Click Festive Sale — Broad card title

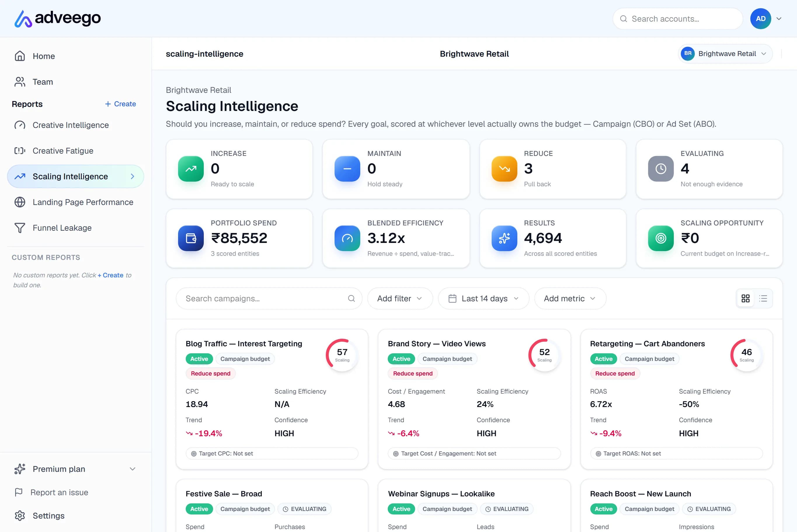(224, 494)
